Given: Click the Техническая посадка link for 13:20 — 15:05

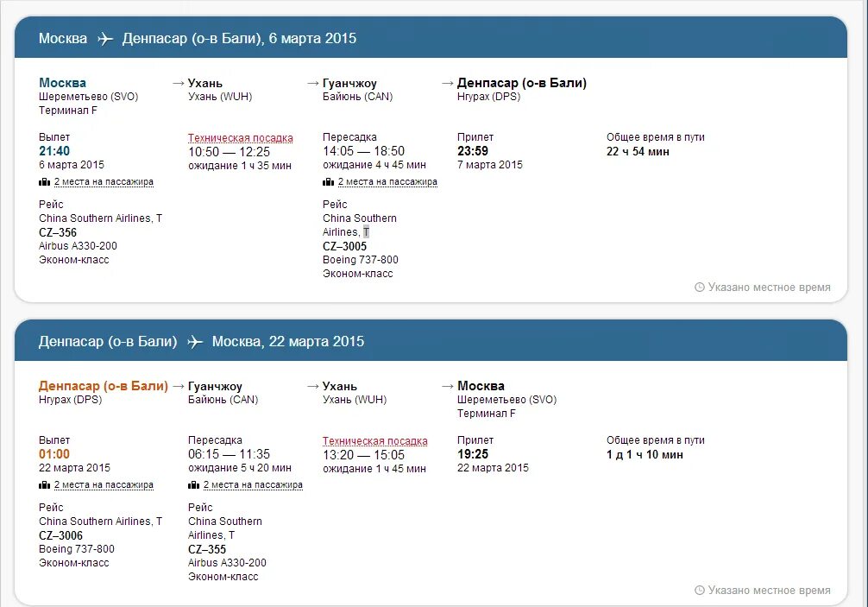Looking at the screenshot, I should tap(374, 441).
